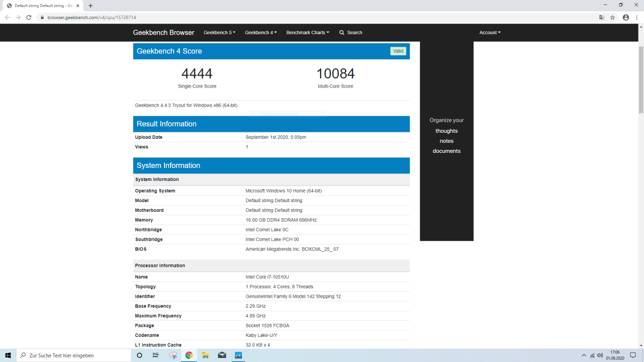Click the upload date September 1st 2020

276,137
